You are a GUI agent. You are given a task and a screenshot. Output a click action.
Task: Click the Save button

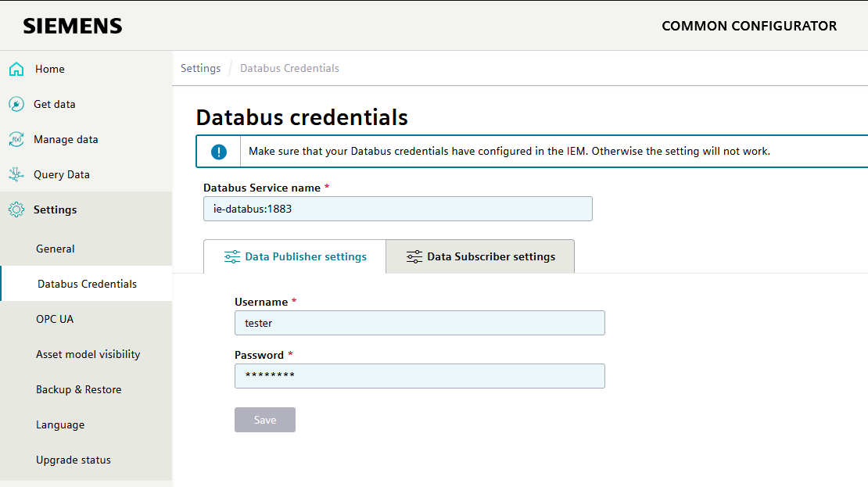264,420
